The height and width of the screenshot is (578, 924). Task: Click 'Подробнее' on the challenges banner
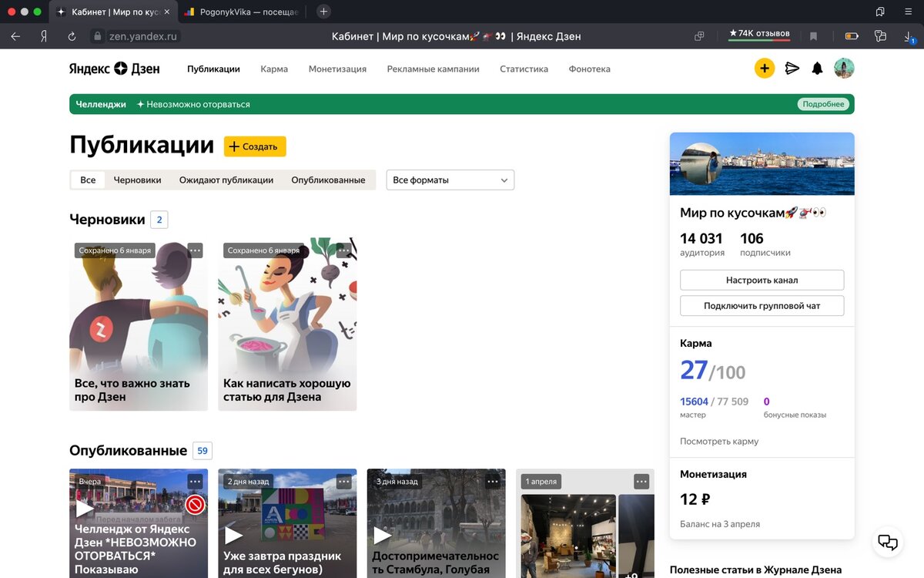pyautogui.click(x=823, y=104)
